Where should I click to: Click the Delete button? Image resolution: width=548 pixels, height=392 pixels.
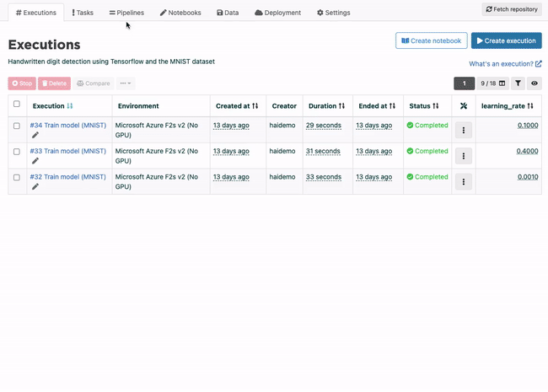(54, 83)
